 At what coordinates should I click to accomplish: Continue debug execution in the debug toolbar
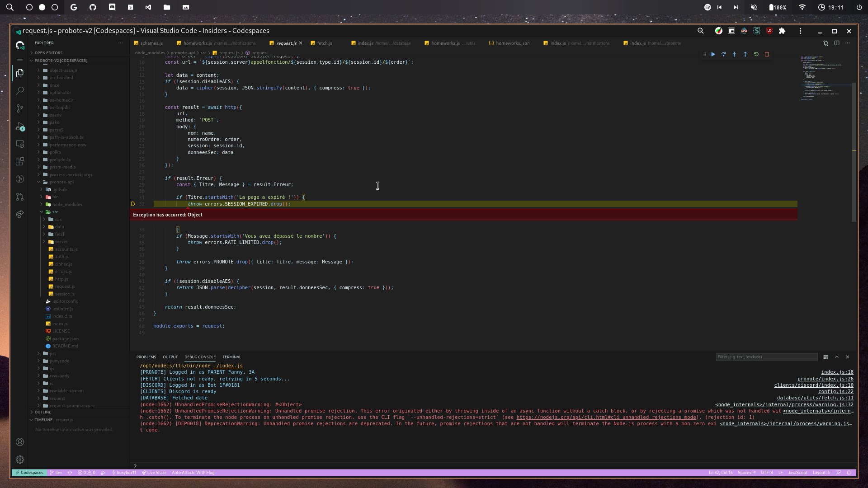[713, 54]
